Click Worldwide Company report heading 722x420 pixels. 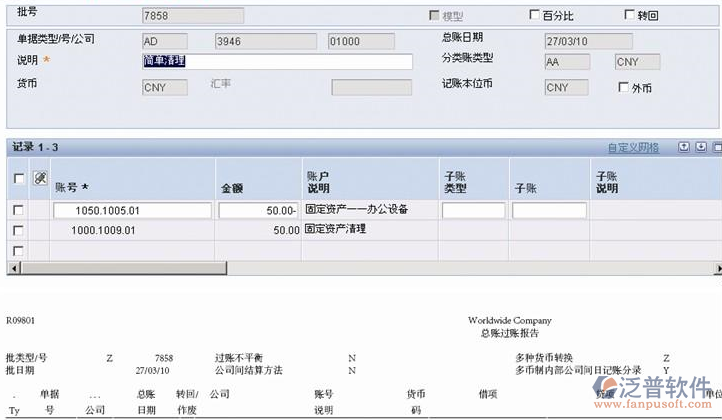tap(510, 321)
